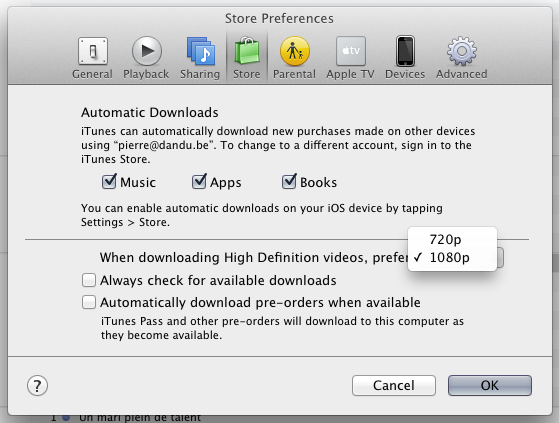This screenshot has height=423, width=559.
Task: Open the Playback preferences play icon
Action: tap(147, 51)
